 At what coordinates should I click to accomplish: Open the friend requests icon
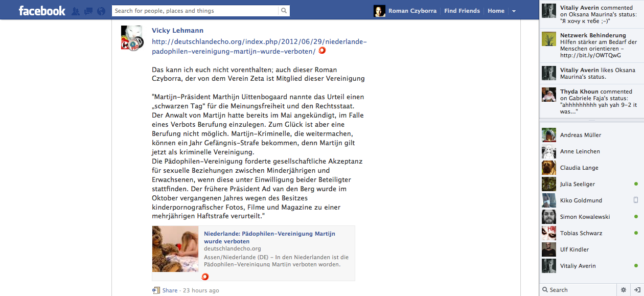76,11
